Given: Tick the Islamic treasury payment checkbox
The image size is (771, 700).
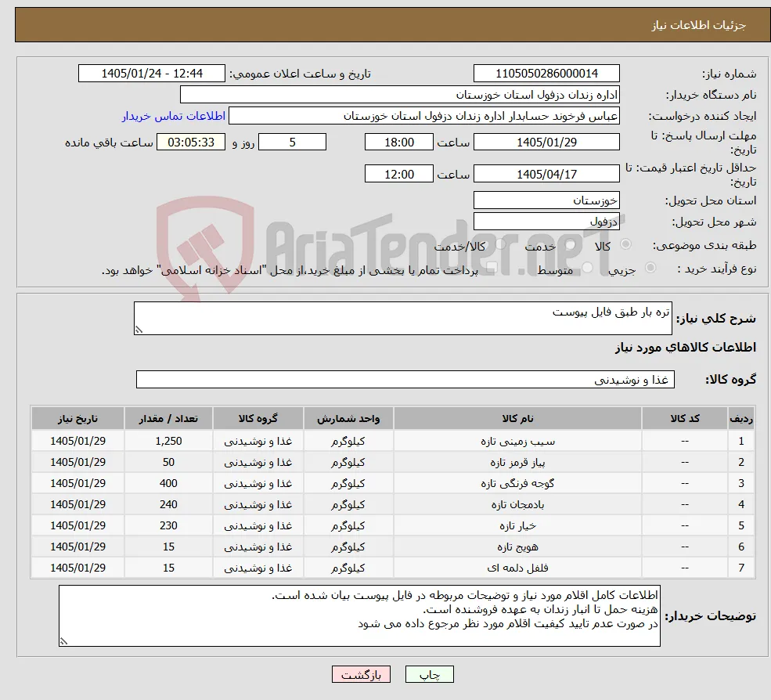Looking at the screenshot, I should (492, 268).
